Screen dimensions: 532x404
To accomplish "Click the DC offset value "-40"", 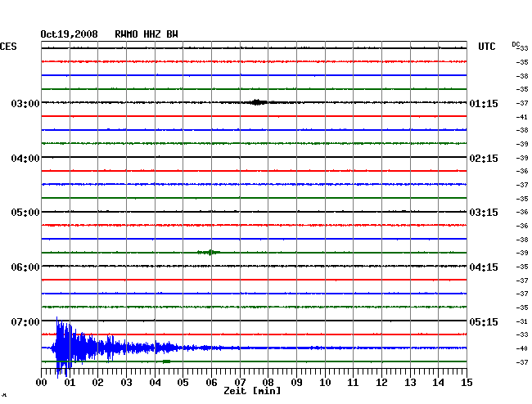I will [x=522, y=348].
